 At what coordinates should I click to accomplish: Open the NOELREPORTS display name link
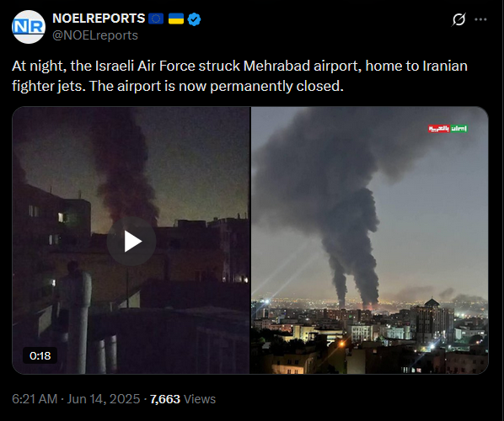(x=99, y=19)
